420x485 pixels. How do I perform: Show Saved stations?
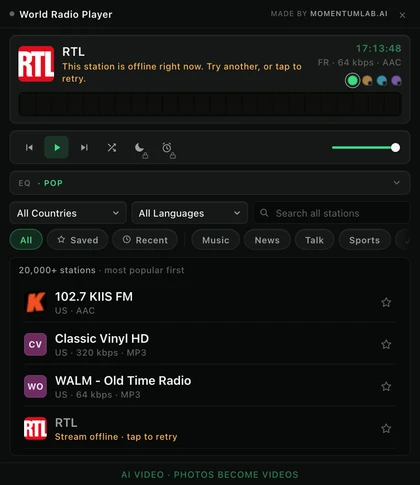pos(78,240)
